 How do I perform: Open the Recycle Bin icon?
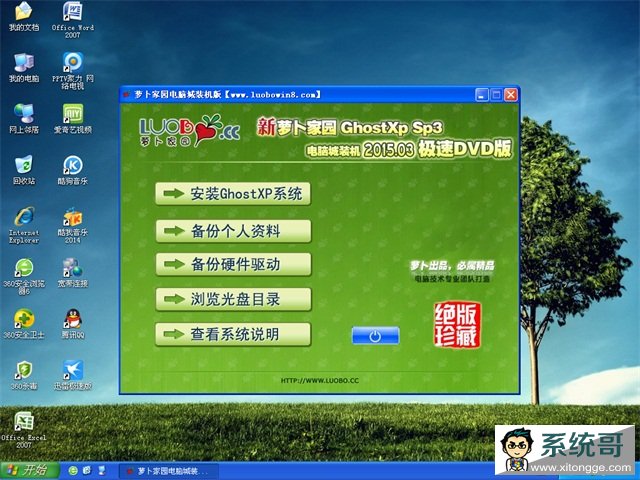pyautogui.click(x=24, y=170)
